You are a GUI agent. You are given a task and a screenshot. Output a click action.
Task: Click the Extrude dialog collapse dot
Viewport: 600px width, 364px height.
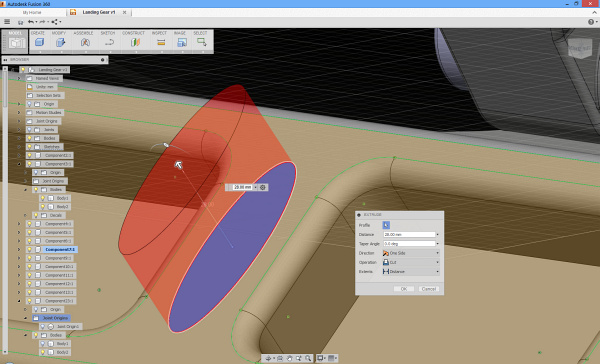(359, 215)
